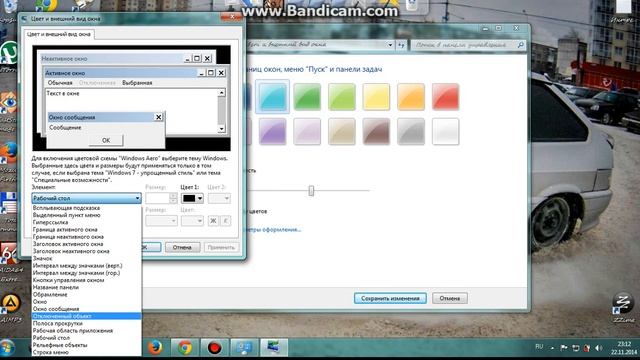Screen dimensions: 640x360
Task: Click the italic К font button
Action: 225,221
